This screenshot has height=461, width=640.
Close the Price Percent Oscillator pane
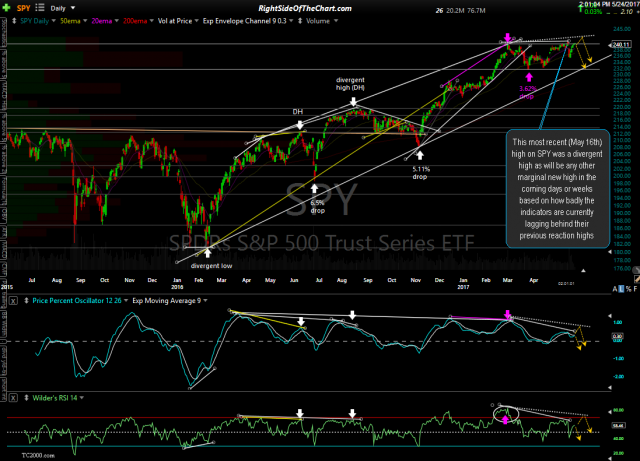pos(13,301)
